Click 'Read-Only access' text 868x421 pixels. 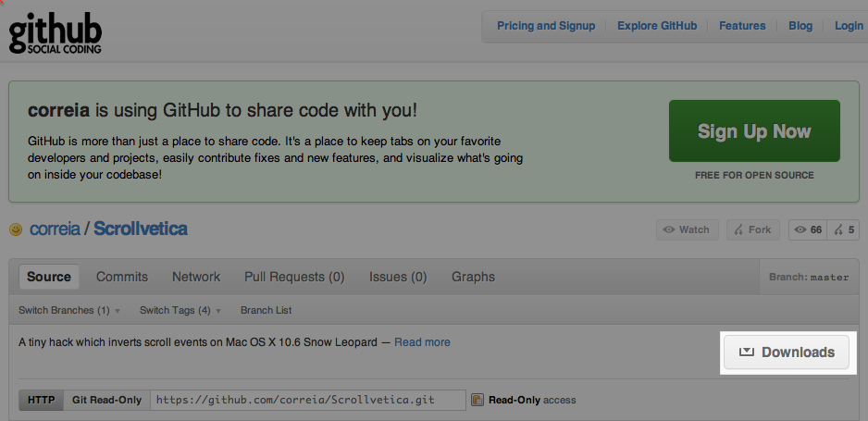532,400
